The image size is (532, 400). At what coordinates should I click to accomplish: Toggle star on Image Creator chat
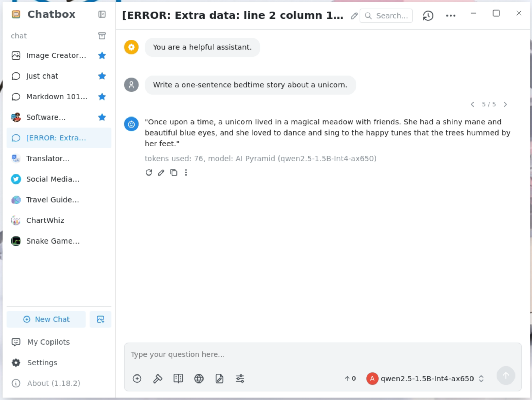pyautogui.click(x=102, y=55)
